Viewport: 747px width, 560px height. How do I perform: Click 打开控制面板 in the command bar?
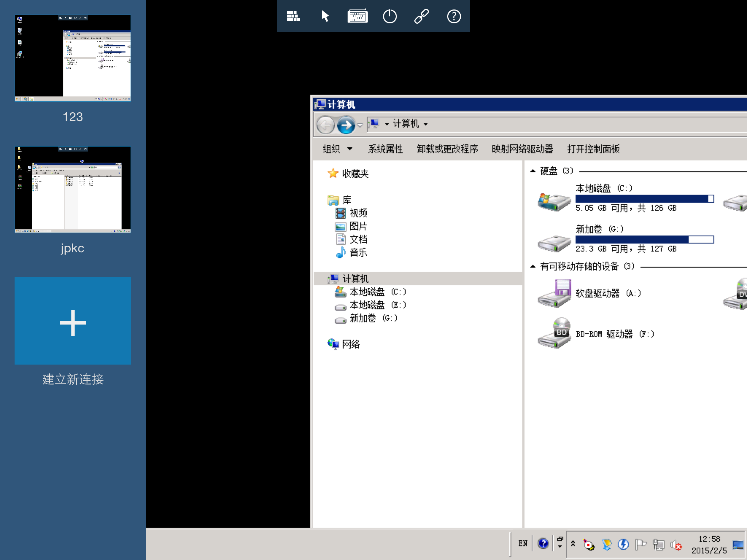tap(593, 149)
